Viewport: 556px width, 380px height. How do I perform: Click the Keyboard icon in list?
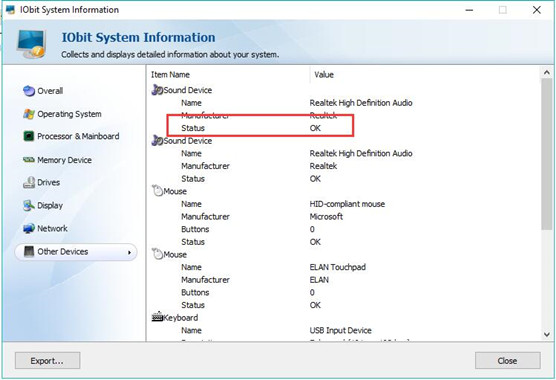157,317
